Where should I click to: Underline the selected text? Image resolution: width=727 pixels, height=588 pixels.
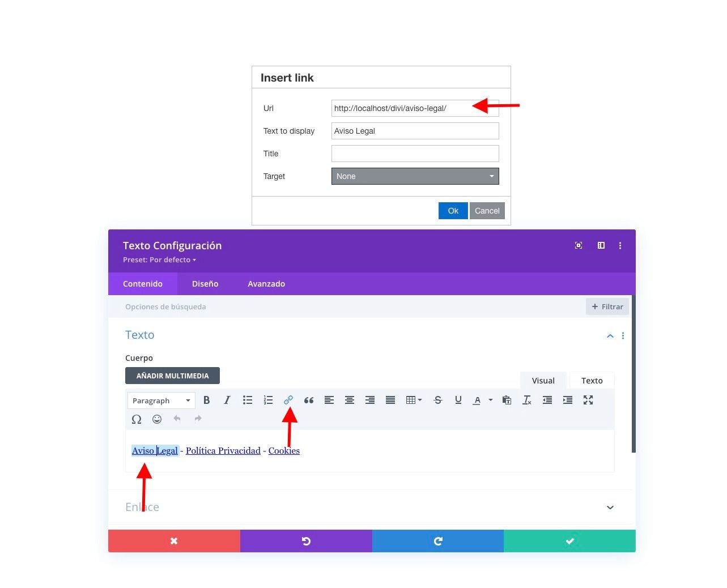[x=458, y=400]
